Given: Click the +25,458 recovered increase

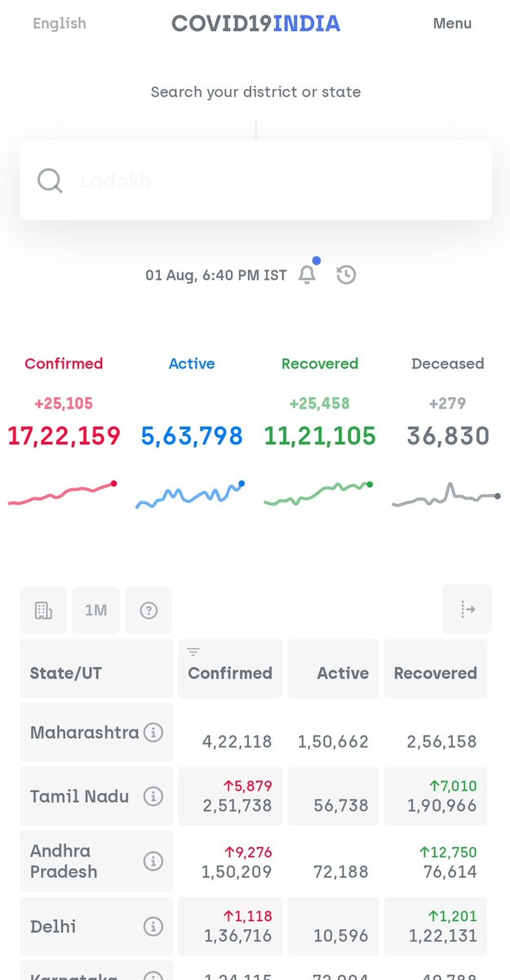Looking at the screenshot, I should coord(319,403).
